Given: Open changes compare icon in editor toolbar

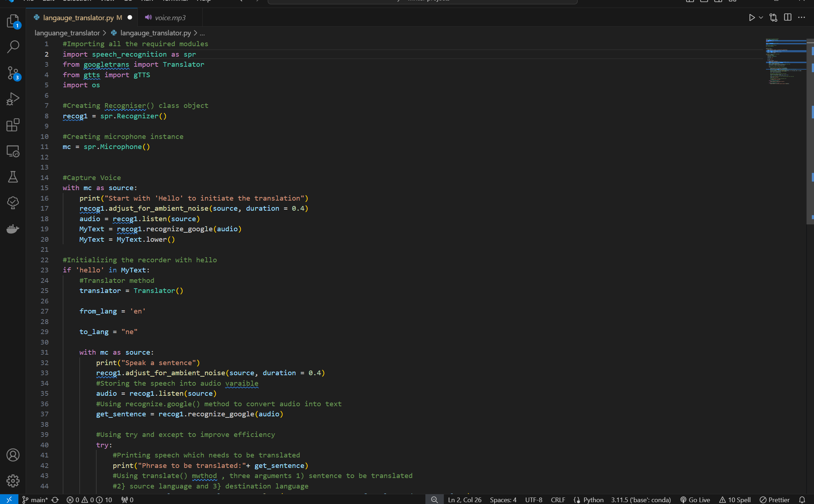Looking at the screenshot, I should [773, 17].
